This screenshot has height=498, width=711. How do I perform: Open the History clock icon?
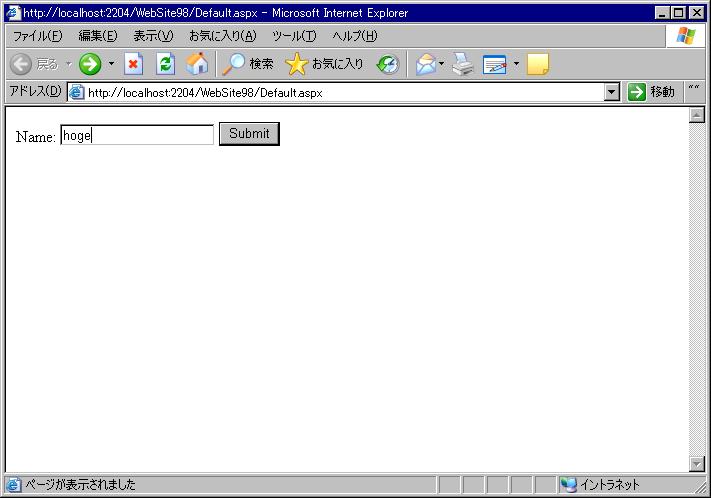point(388,64)
